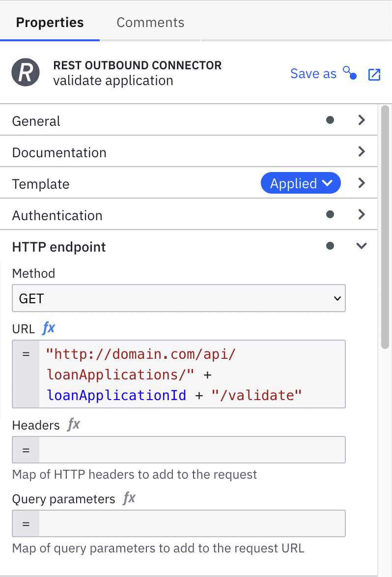Image resolution: width=392 pixels, height=577 pixels.
Task: Switch to the Properties tab
Action: point(50,22)
